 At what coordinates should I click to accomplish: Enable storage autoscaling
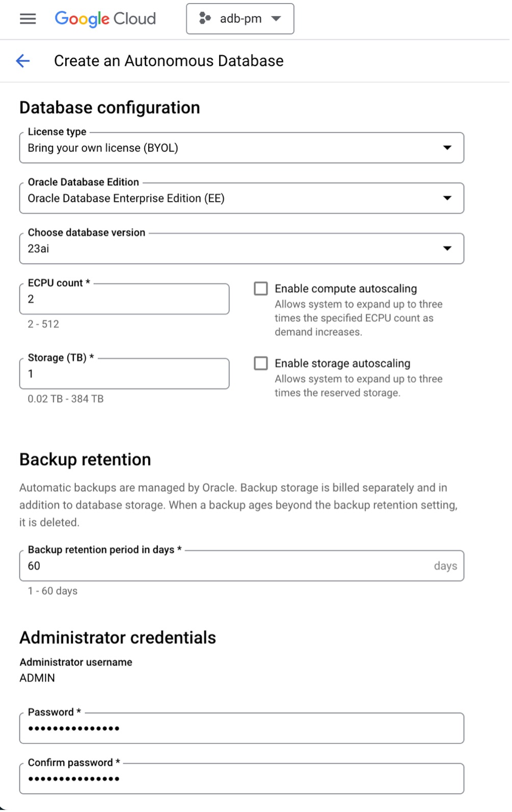pyautogui.click(x=260, y=363)
